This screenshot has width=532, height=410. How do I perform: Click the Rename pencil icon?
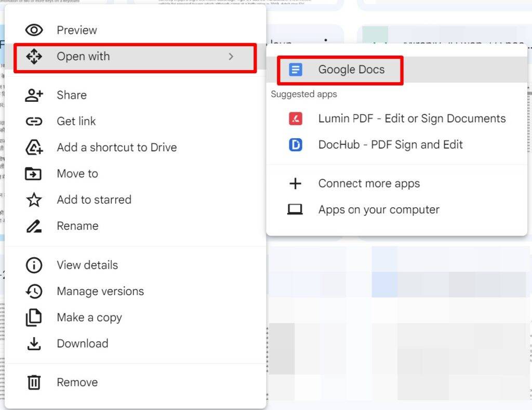(34, 226)
